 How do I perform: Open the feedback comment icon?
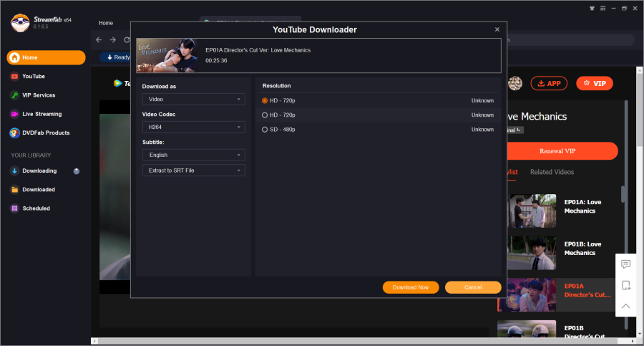tap(626, 264)
